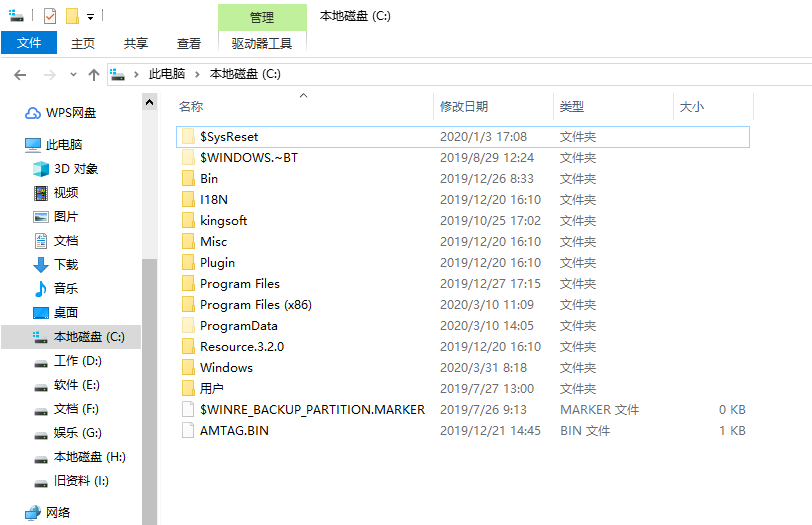
Task: Open the WPS网盘 cloud icon in sidebar
Action: (x=33, y=113)
